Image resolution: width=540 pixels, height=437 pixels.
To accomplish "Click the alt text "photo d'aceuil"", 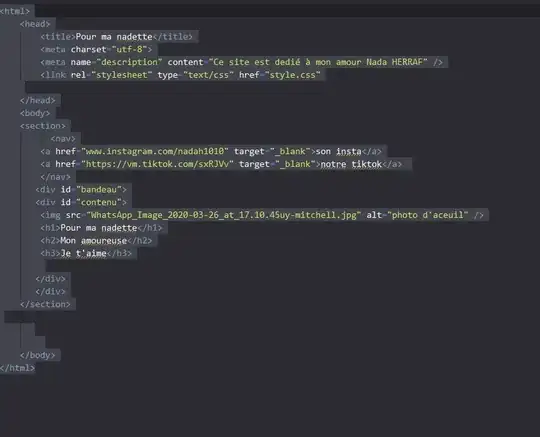I will coord(428,215).
